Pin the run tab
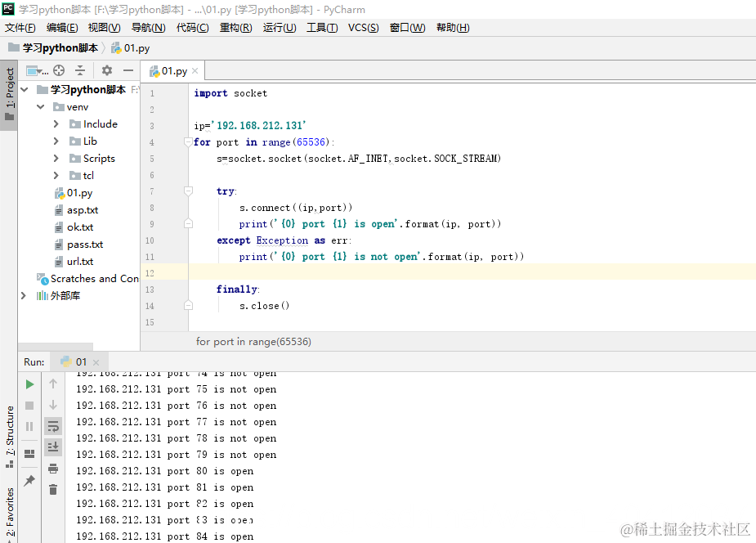The height and width of the screenshot is (543, 756). [x=29, y=480]
